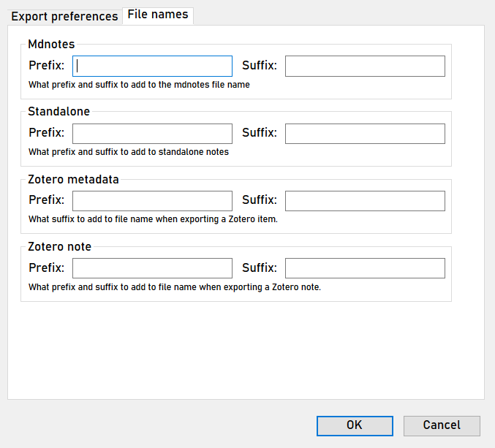The width and height of the screenshot is (495, 448).
Task: Click the standalone notes description text
Action: click(129, 152)
